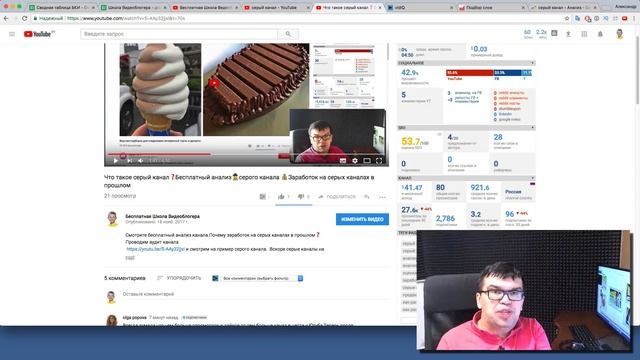Click the search magnifier button

pos(288,34)
